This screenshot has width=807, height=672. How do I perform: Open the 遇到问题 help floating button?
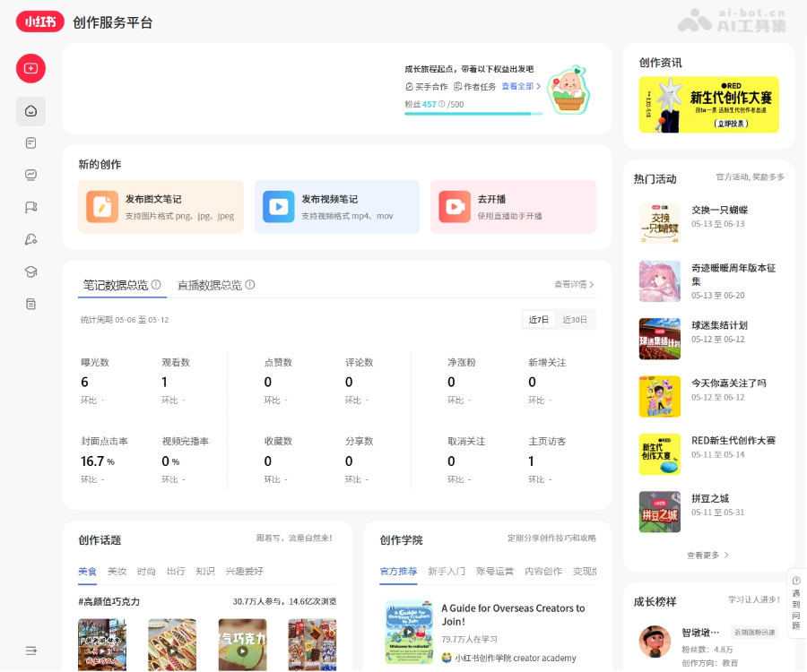point(796,603)
